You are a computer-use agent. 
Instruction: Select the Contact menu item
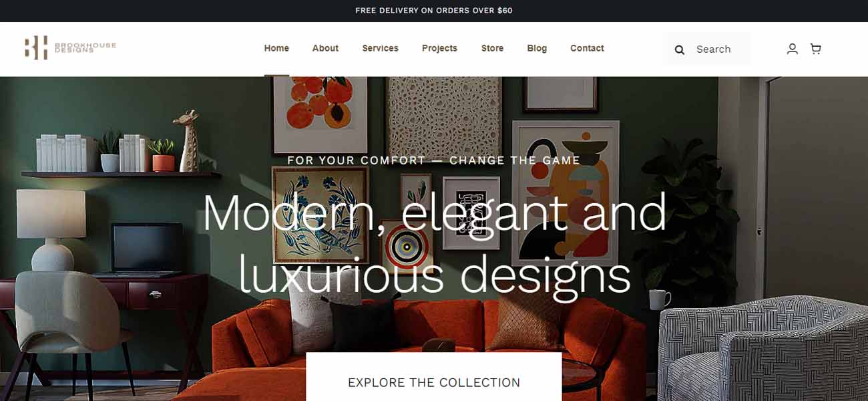(x=587, y=48)
